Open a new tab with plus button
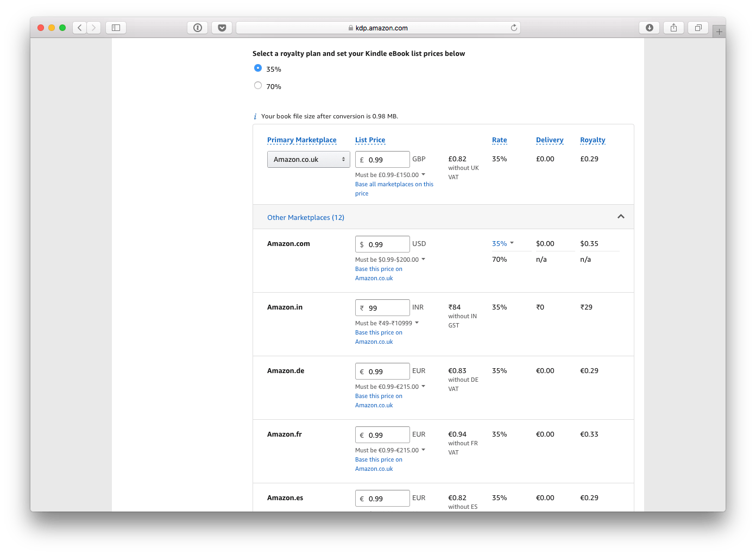This screenshot has height=555, width=756. click(x=719, y=32)
